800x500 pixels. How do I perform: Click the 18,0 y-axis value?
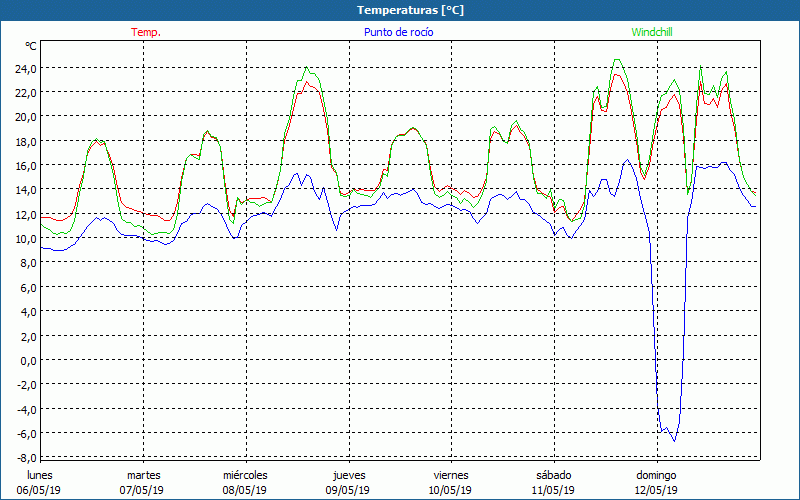[25, 141]
